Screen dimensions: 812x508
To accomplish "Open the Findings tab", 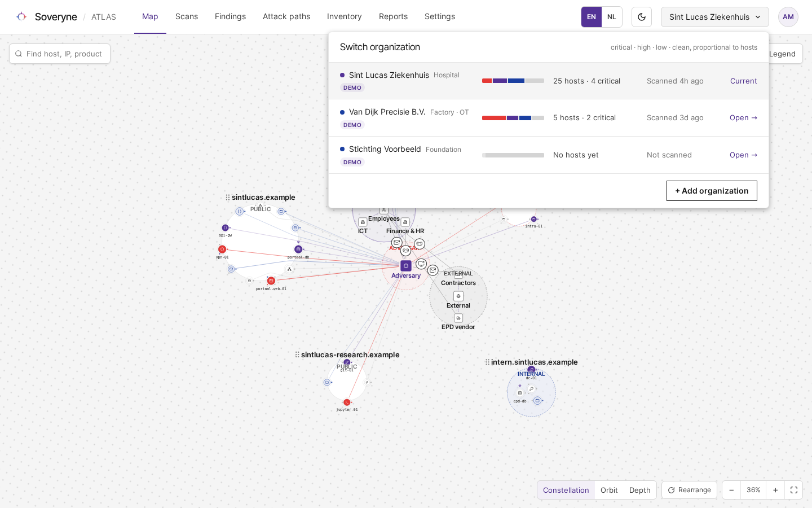I will (230, 17).
